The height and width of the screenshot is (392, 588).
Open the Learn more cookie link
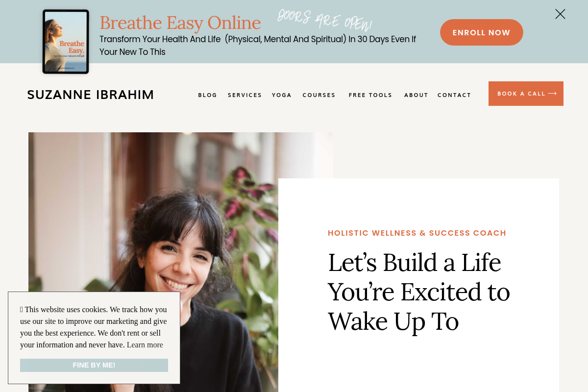(145, 345)
